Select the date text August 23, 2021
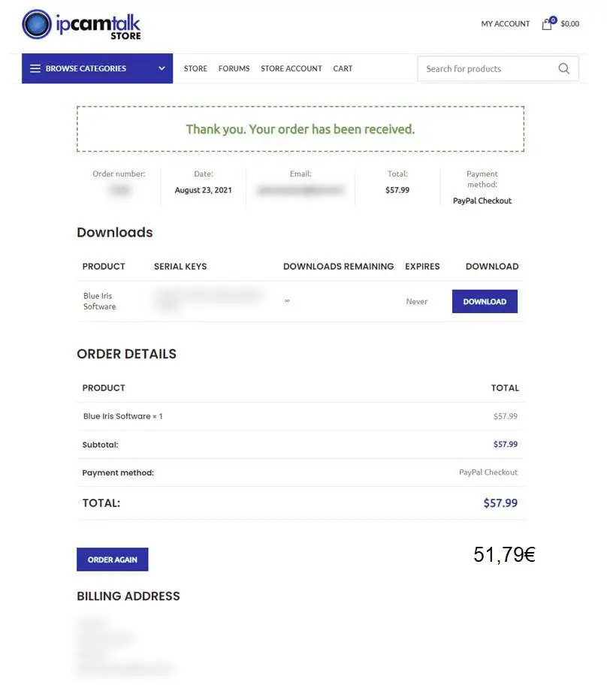 [204, 190]
